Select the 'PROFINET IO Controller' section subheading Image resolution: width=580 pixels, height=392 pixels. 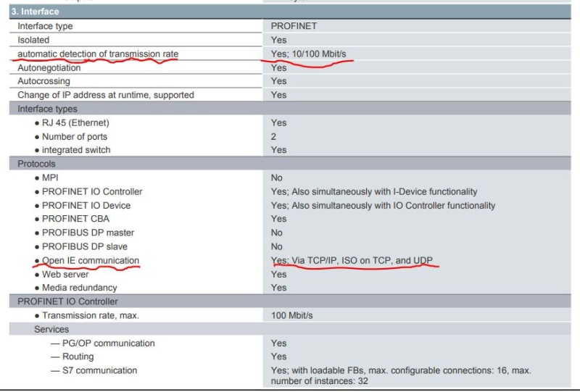coord(67,301)
